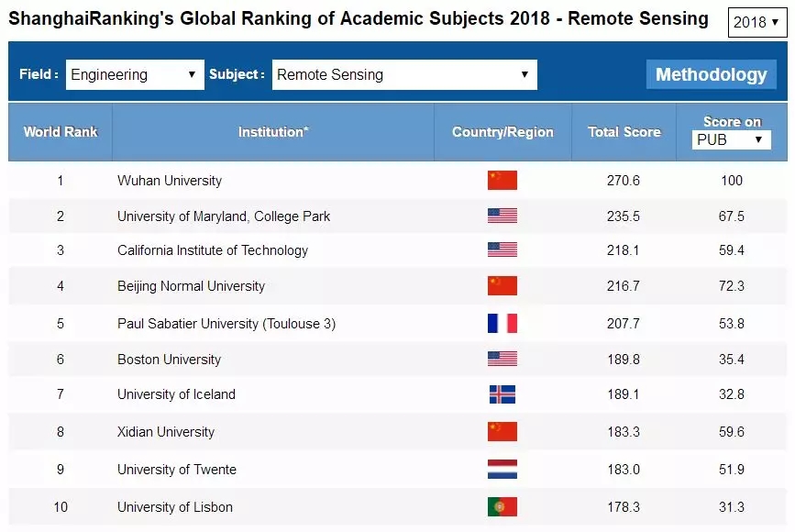
Task: Click US flag beside University of Maryland
Action: 502,216
